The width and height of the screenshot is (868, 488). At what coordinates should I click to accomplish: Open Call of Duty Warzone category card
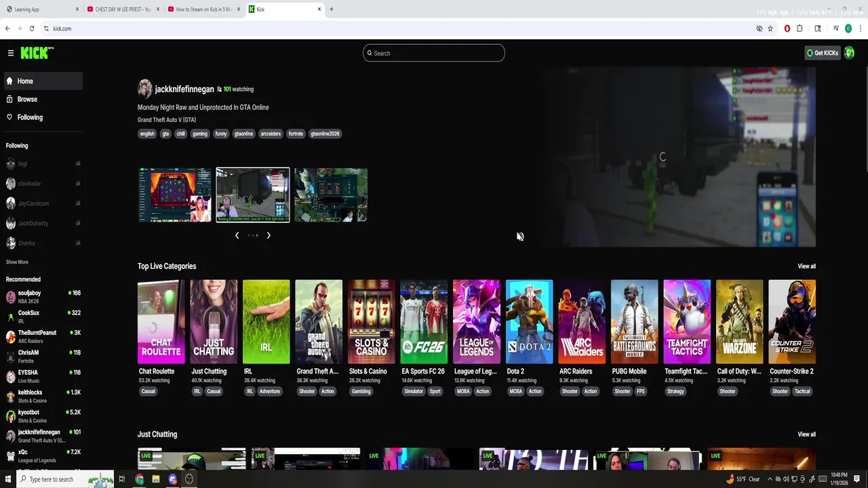[x=739, y=322]
